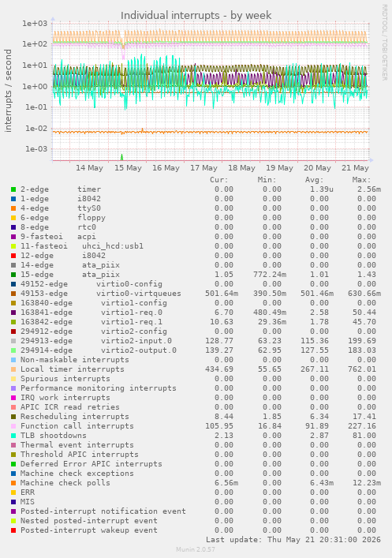
Task: Click the 'Munin 2.0.57' footer text
Action: click(x=196, y=549)
